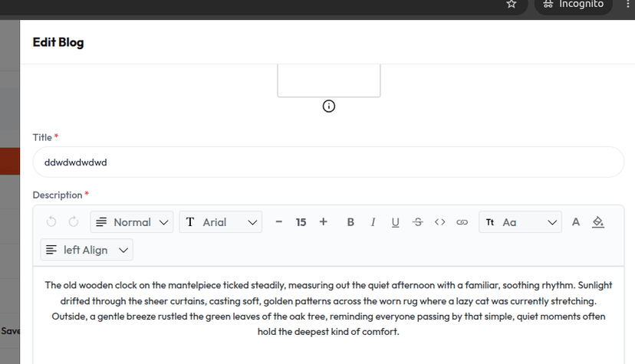635x364 pixels.
Task: Open the font color picker
Action: point(575,222)
